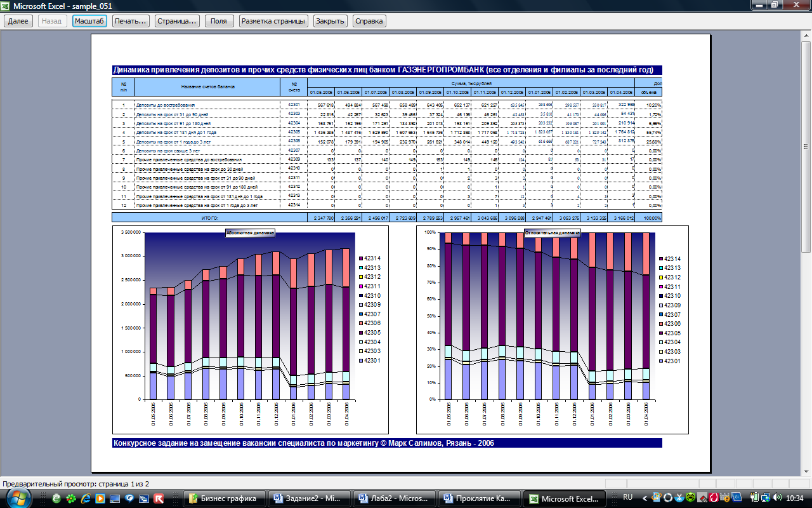Click the Масштаб zoom button

coord(89,21)
